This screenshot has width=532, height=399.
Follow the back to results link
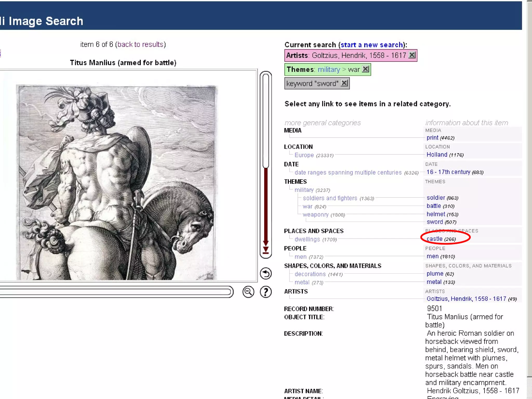[x=141, y=44]
